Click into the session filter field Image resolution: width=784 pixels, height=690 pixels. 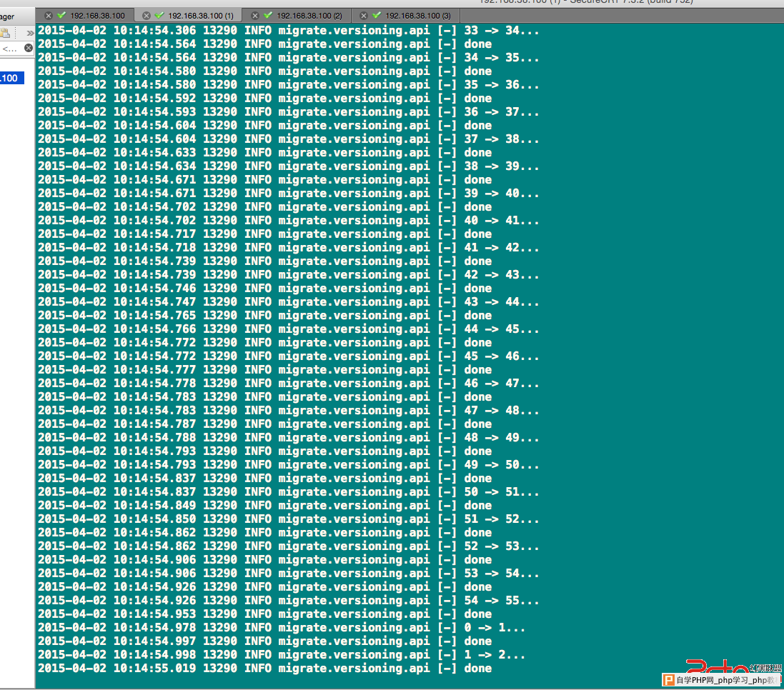click(x=12, y=49)
